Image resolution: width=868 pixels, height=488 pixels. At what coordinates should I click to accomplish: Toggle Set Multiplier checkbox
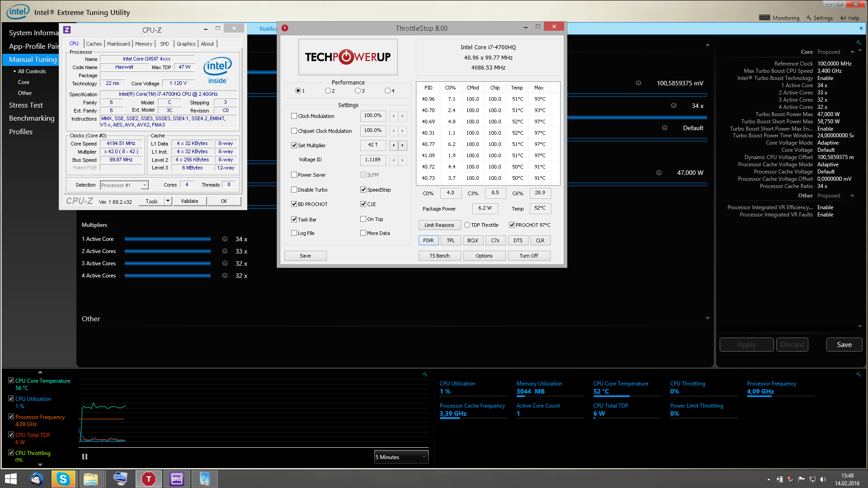[x=294, y=145]
